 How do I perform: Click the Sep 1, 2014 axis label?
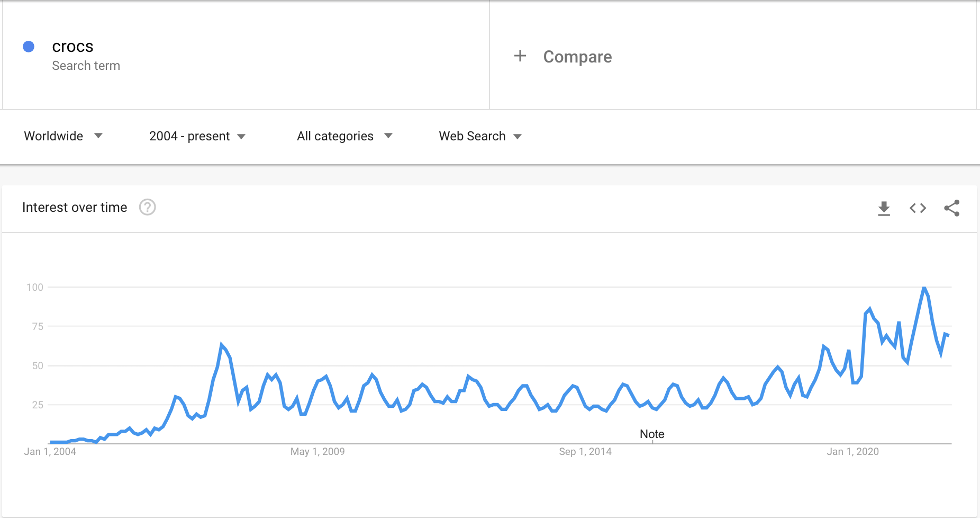(x=585, y=452)
